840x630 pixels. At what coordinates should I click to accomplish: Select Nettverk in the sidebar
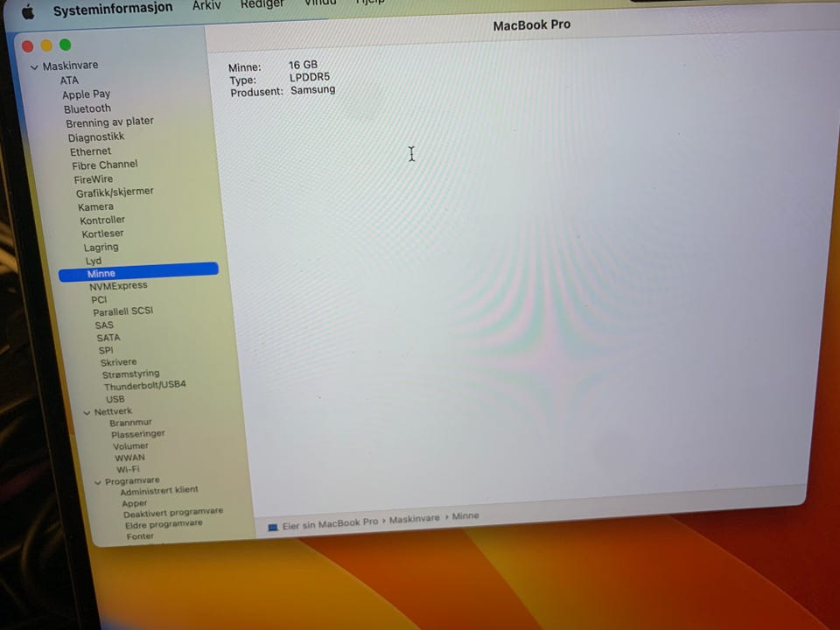pyautogui.click(x=113, y=411)
